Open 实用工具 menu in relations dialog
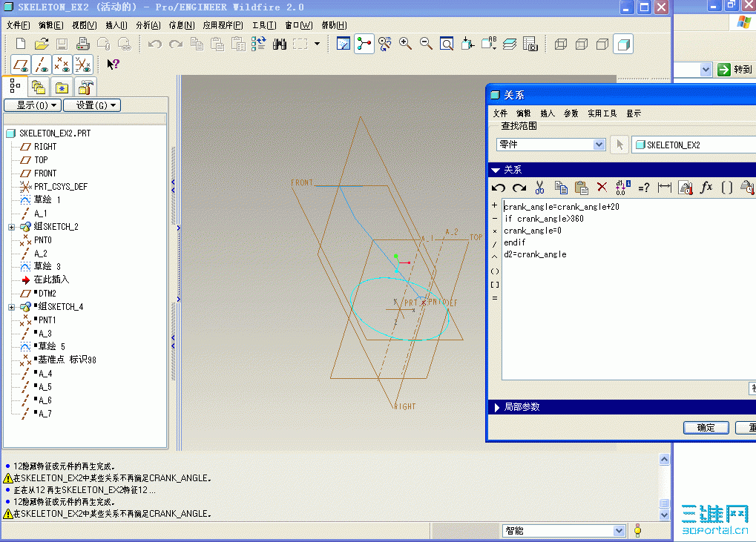This screenshot has height=542, width=756. 602,113
